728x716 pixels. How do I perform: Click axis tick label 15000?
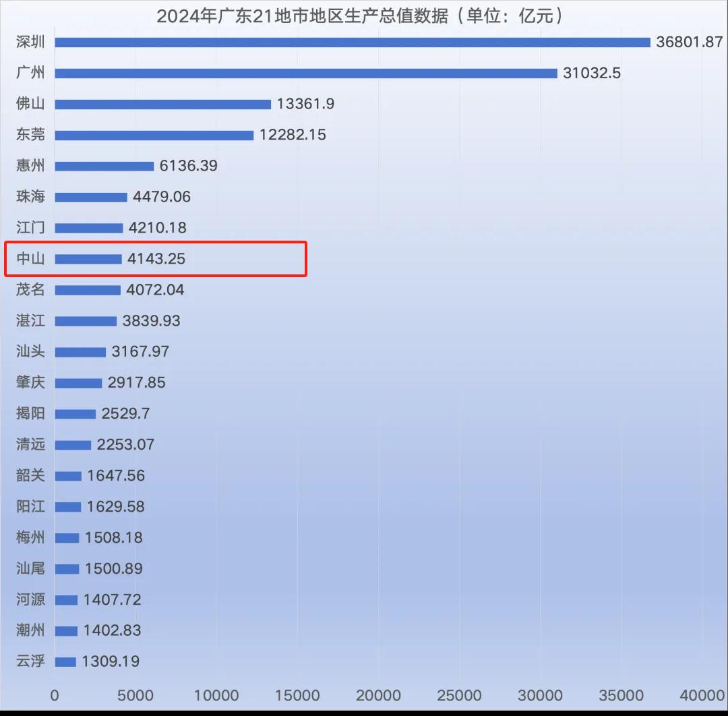(297, 695)
